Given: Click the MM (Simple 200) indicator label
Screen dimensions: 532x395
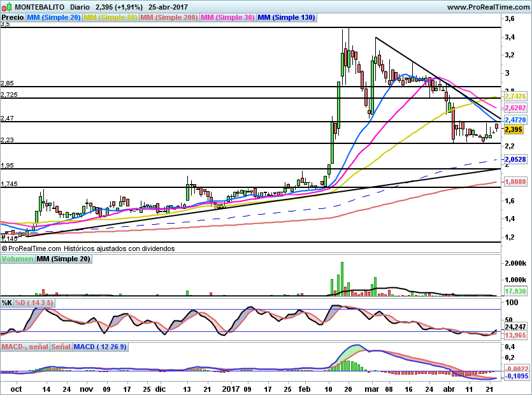Looking at the screenshot, I should [169, 18].
